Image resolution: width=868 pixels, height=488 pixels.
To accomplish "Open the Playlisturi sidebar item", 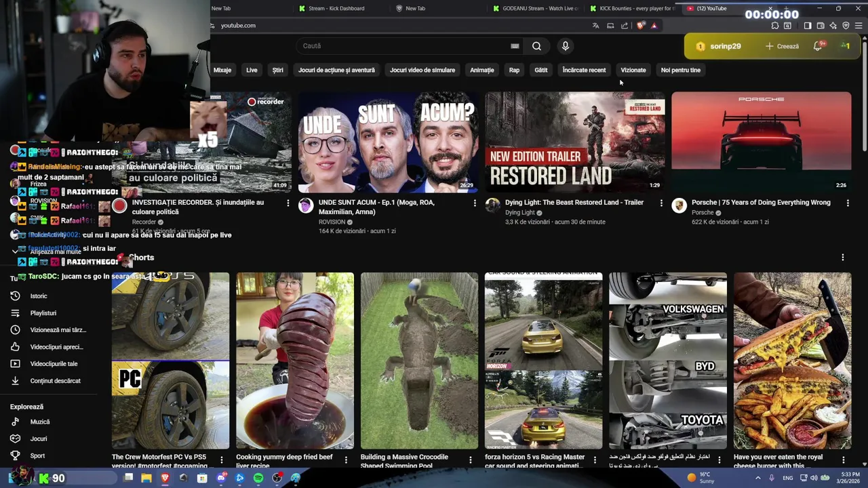I will pos(43,313).
